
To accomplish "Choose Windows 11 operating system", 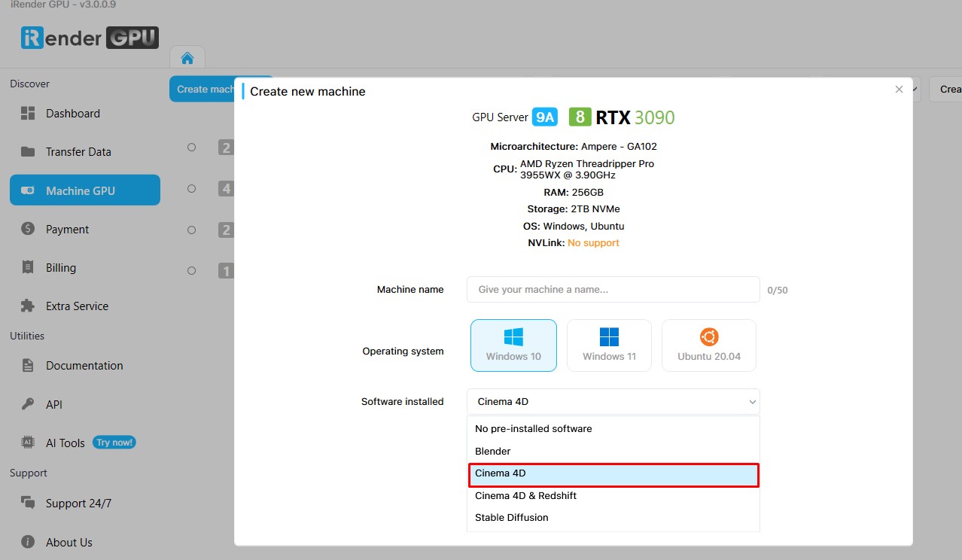I will tap(609, 345).
